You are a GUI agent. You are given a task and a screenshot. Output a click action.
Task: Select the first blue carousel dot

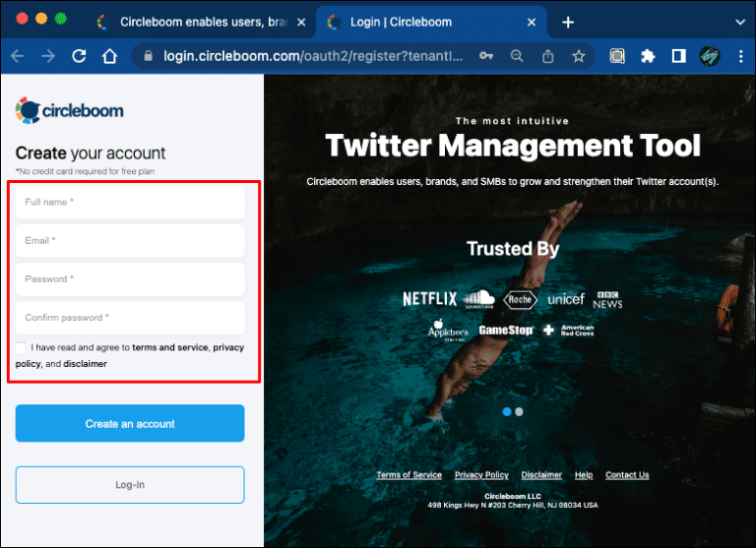pos(507,411)
